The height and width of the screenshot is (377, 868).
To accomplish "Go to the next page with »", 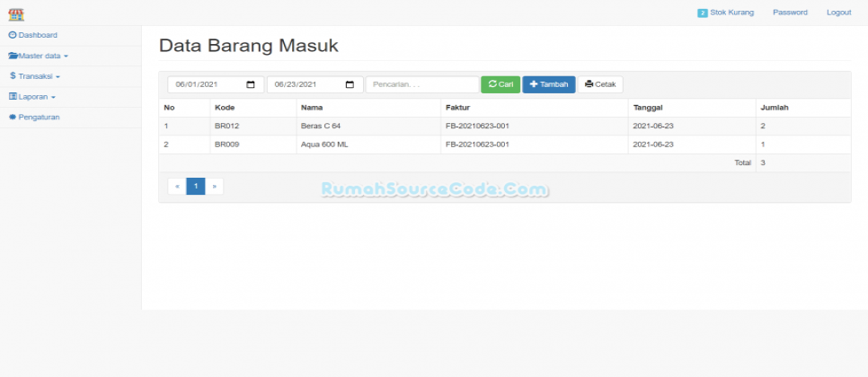I will pyautogui.click(x=214, y=187).
